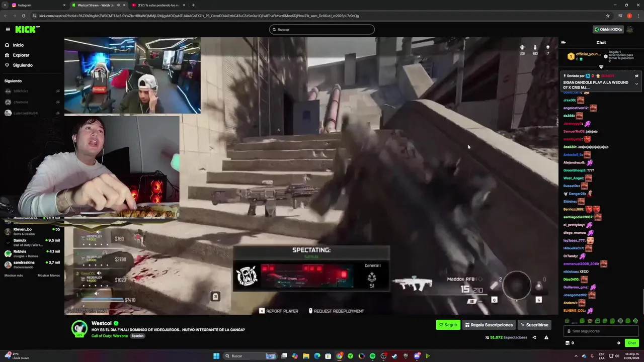Switch to the Instagram browser tab
The image size is (644, 362).
(x=38, y=5)
